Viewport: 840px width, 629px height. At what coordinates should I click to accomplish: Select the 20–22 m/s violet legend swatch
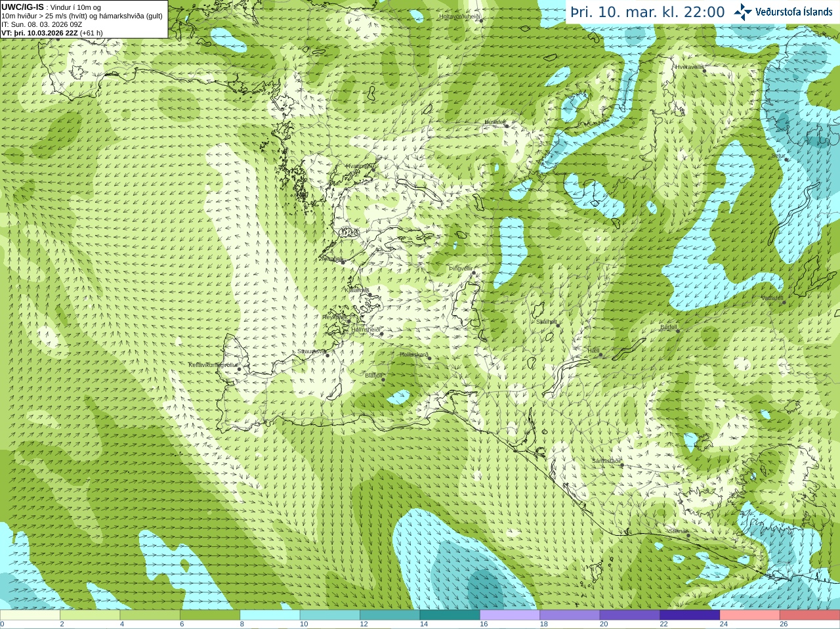(x=630, y=615)
